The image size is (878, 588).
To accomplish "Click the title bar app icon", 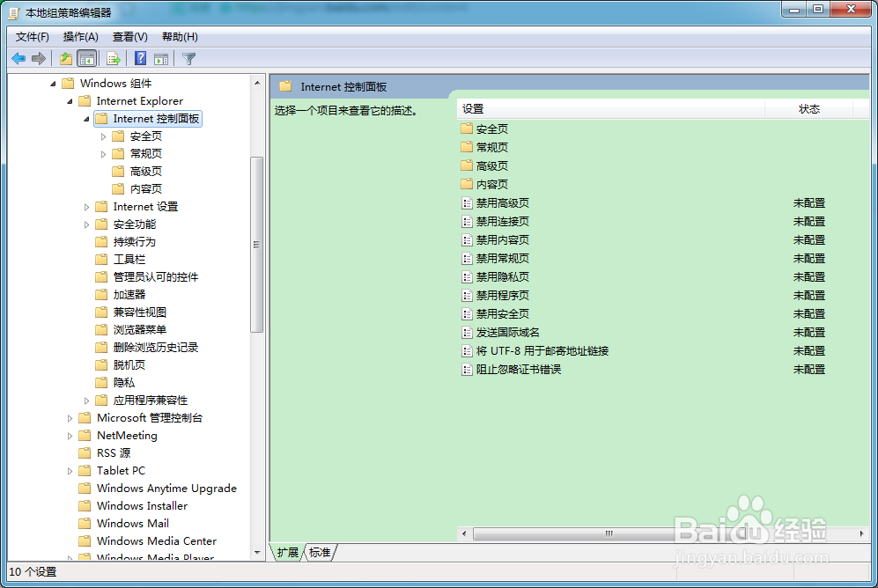I will [x=15, y=12].
